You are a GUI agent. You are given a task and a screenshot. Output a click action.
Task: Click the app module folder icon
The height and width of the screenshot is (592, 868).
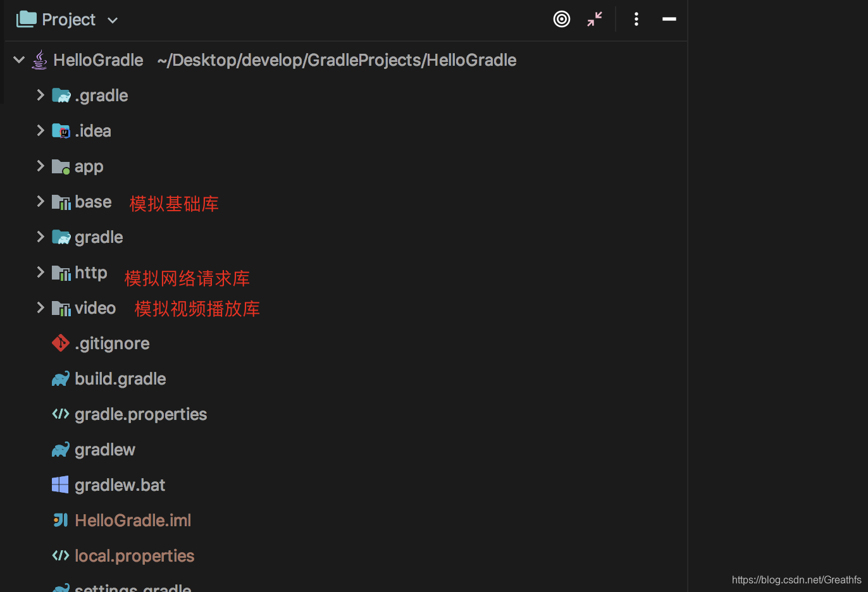61,166
